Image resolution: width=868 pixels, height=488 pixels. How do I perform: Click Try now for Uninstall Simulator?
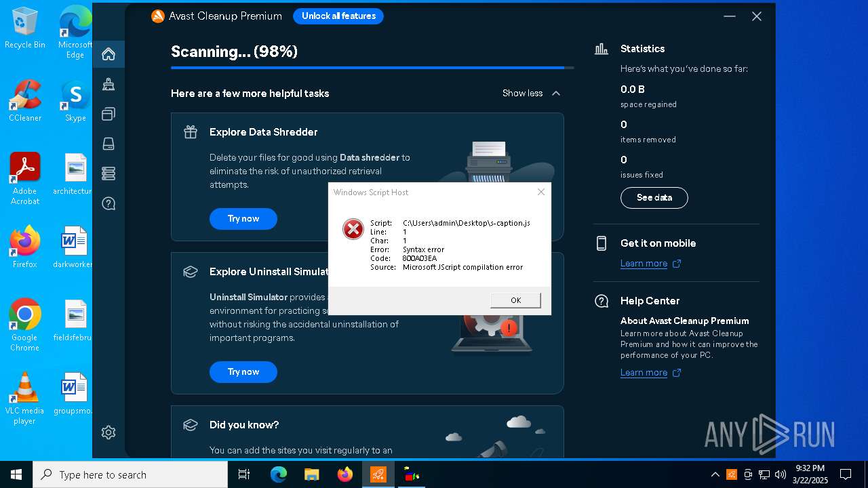243,372
